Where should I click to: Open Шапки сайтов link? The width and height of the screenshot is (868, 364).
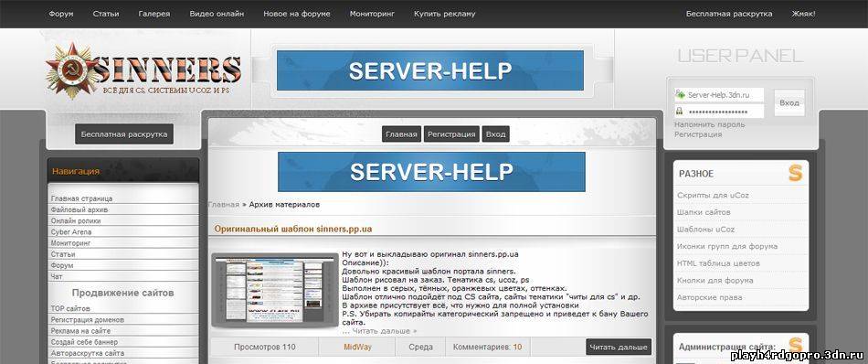[704, 212]
